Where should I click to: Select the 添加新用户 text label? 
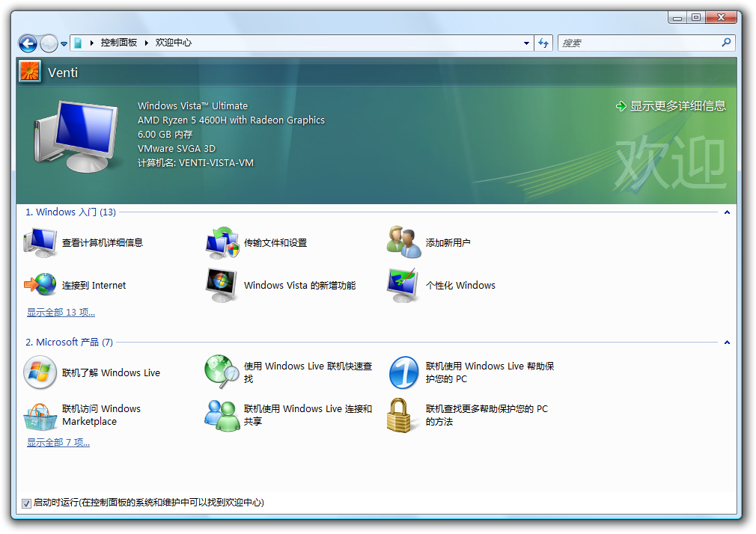(x=448, y=243)
